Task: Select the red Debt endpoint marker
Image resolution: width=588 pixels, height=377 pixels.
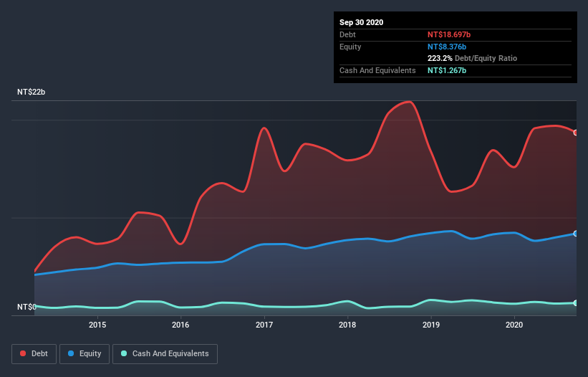Action: [x=576, y=133]
